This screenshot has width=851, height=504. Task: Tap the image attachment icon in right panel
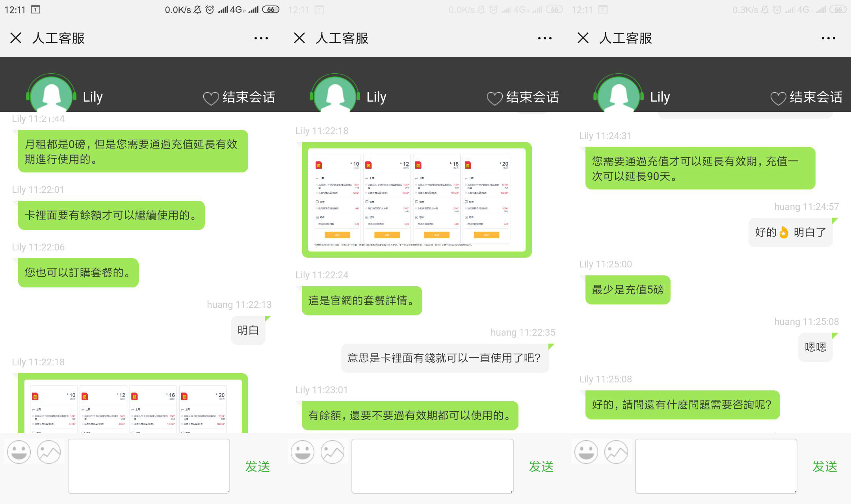click(616, 452)
